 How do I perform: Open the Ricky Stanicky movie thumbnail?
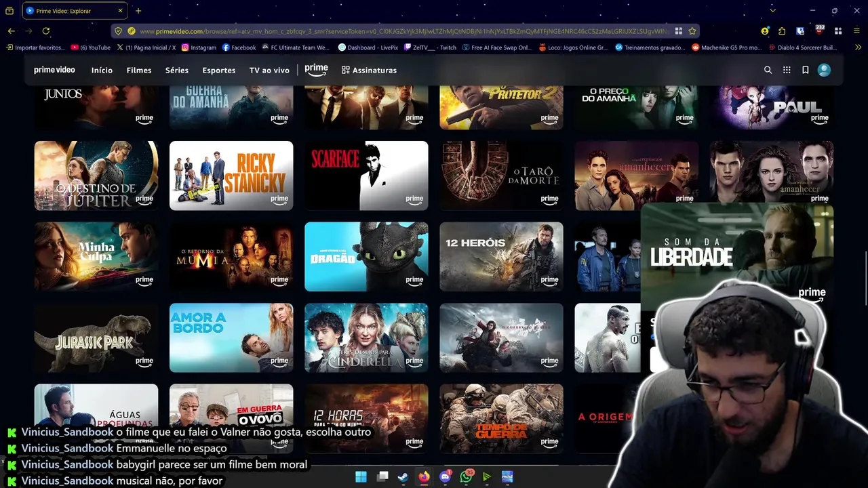coord(231,176)
